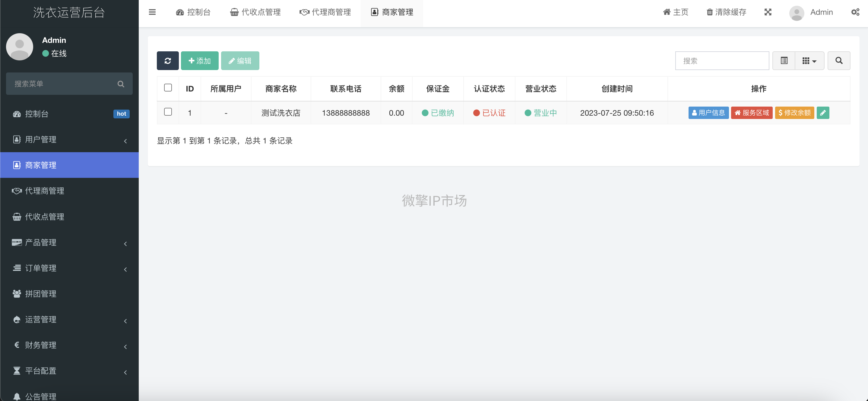
Task: Click the hourglass icon beside 平台配置
Action: 17,371
